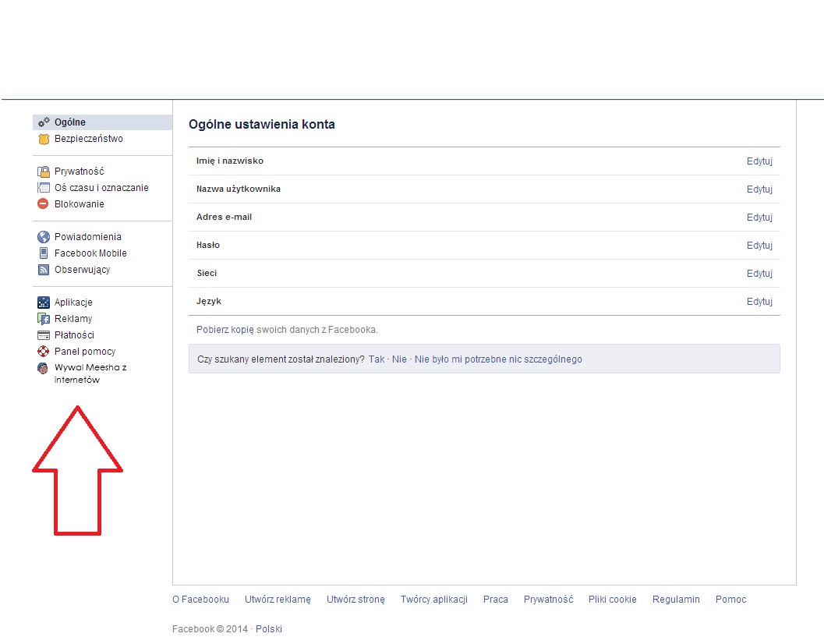Click Edytuj for Nazwa użytkownika
824x644 pixels.
(x=759, y=189)
